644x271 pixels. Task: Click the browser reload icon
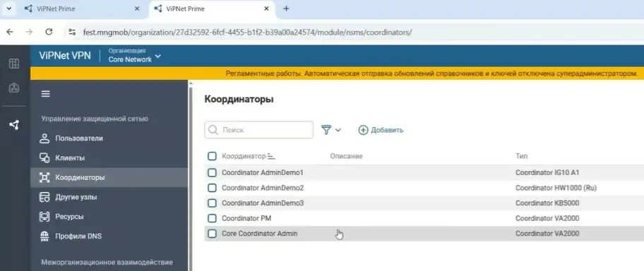click(x=49, y=32)
